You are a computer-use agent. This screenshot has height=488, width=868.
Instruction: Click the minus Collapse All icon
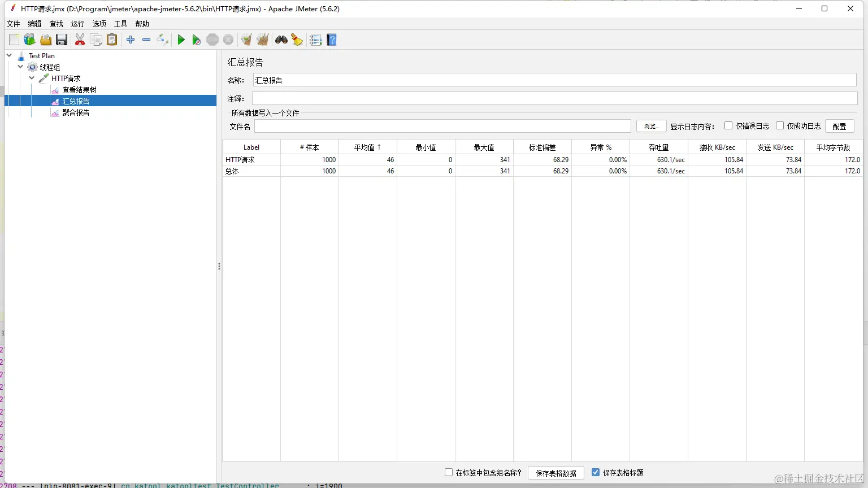point(146,40)
